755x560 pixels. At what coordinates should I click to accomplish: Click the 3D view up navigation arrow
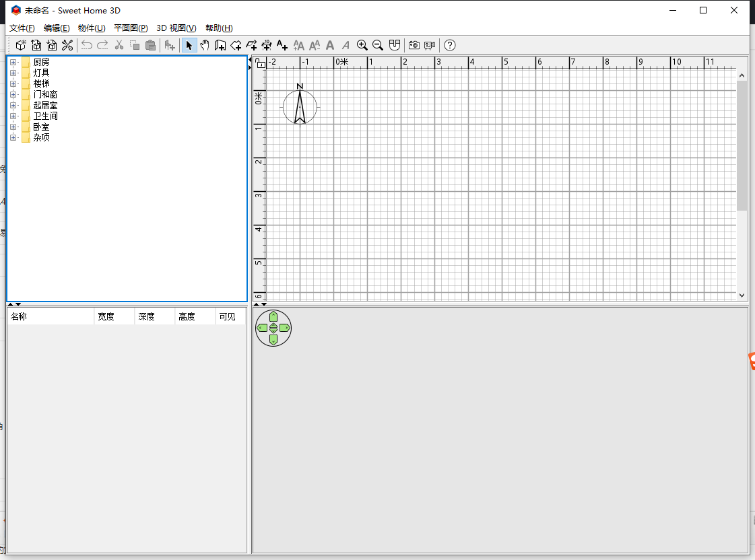273,316
